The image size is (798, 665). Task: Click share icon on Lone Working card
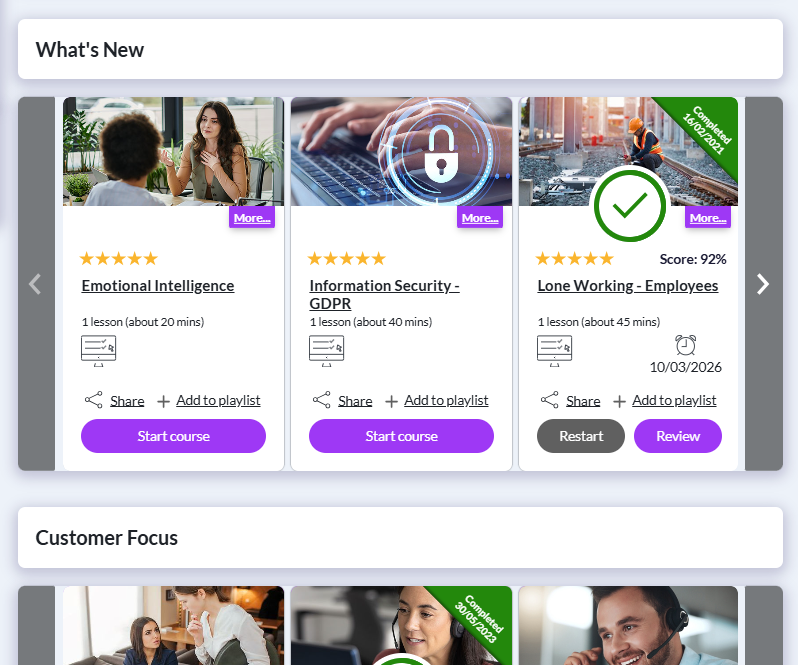(549, 400)
